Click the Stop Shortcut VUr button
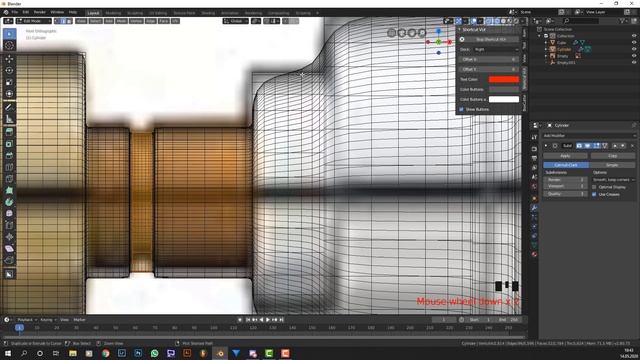Image resolution: width=640 pixels, height=360 pixels. click(491, 39)
